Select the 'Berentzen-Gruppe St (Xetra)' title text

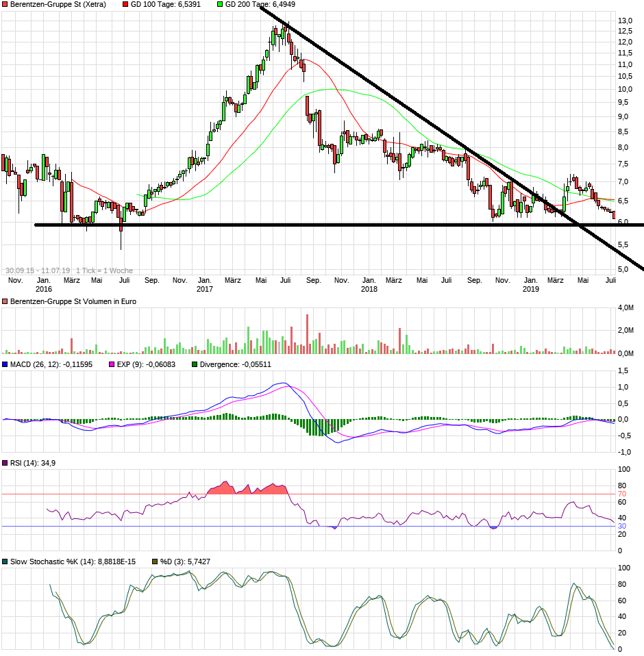click(58, 4)
